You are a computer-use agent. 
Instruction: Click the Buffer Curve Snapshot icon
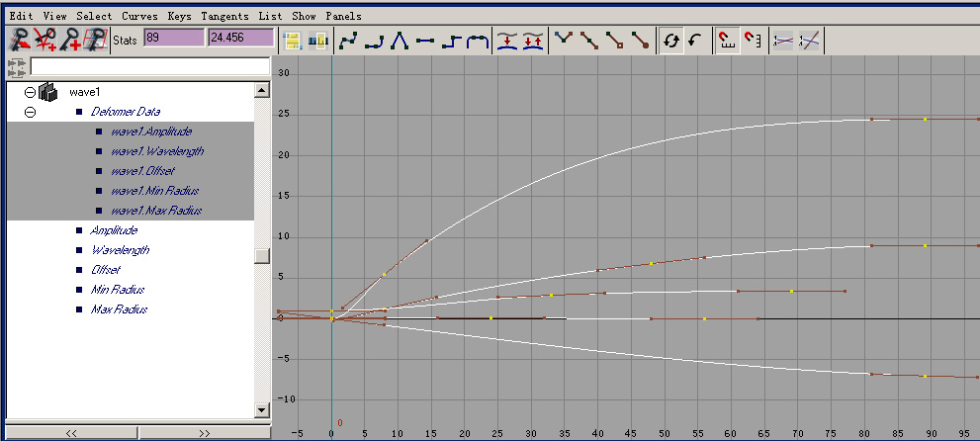pyautogui.click(x=507, y=42)
